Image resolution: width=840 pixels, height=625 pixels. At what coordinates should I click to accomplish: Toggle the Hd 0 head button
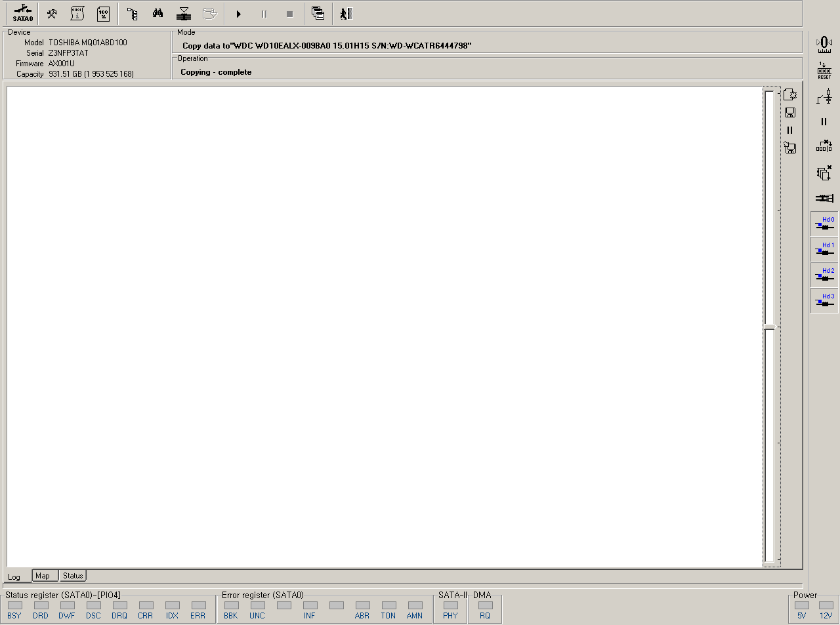tap(824, 224)
